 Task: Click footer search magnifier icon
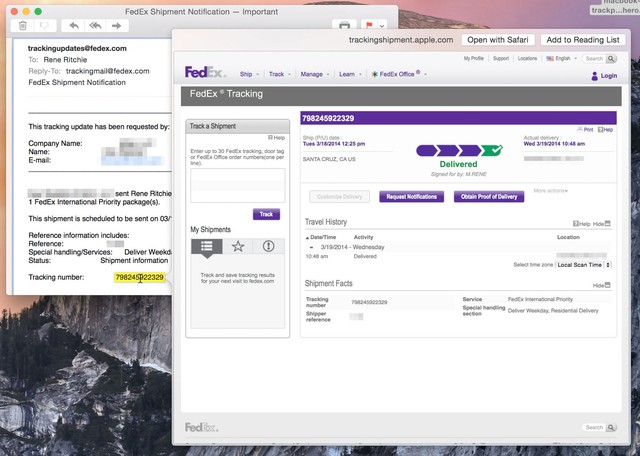(x=611, y=427)
